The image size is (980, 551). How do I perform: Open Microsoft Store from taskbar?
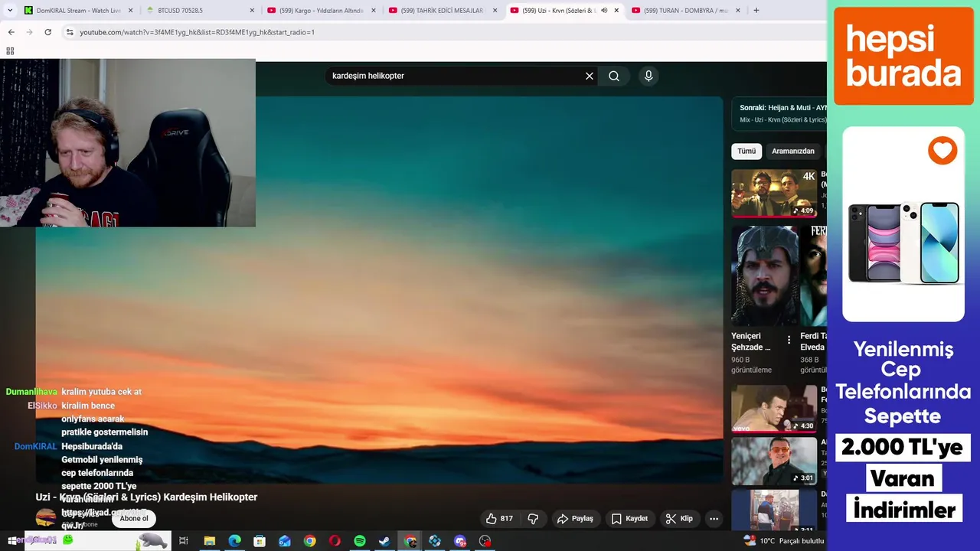click(x=260, y=541)
